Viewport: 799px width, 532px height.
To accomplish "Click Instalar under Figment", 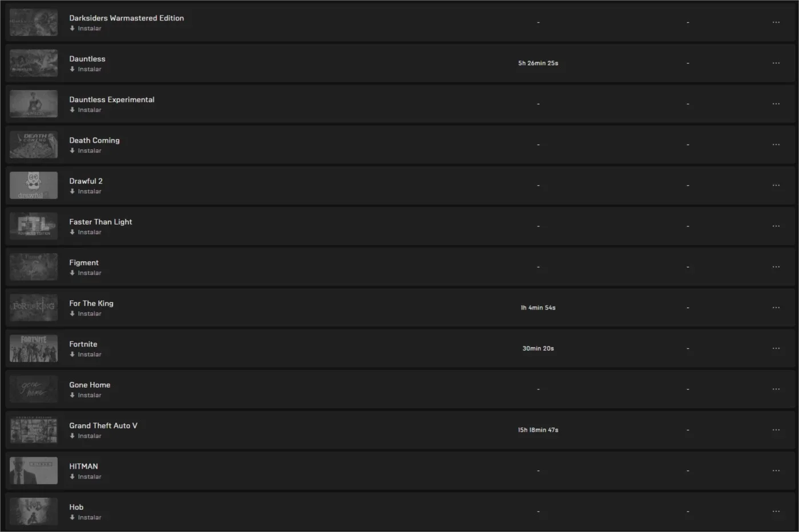I will click(86, 273).
